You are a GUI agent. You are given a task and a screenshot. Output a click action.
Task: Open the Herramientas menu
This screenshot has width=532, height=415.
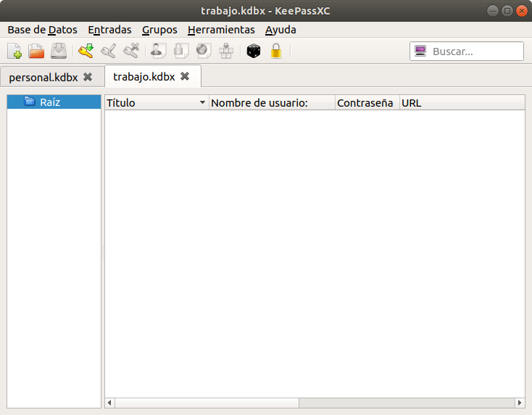(221, 30)
